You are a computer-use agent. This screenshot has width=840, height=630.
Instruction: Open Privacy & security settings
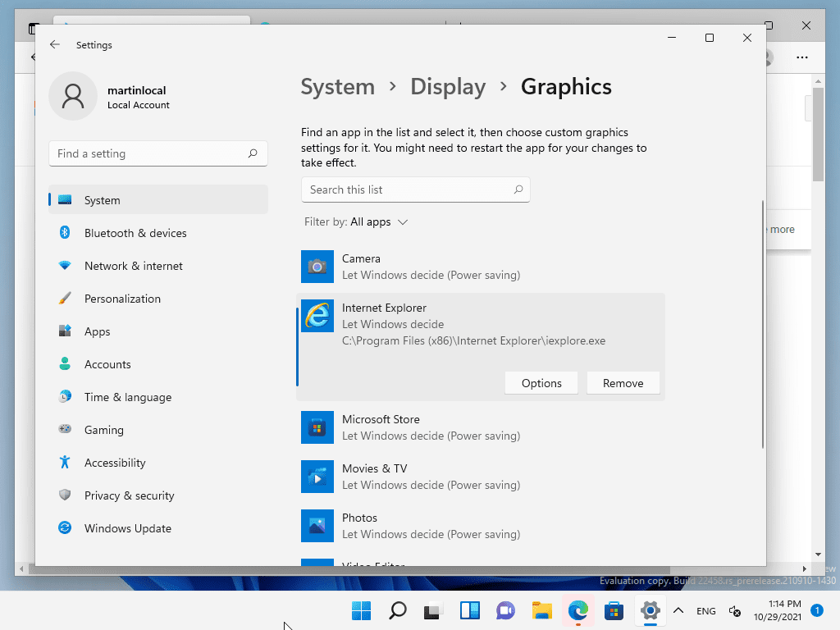pyautogui.click(x=129, y=495)
